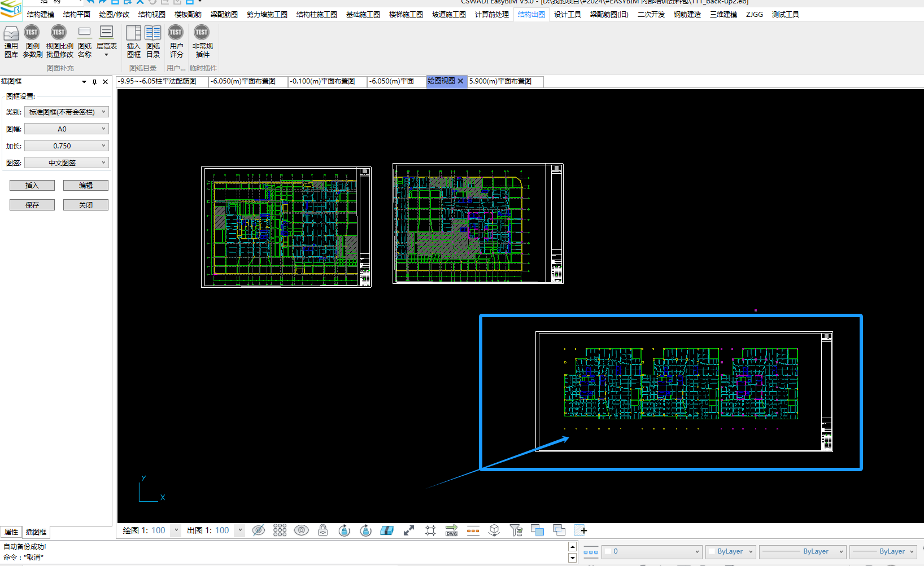Click the diagonal expand arrows icon

point(409,530)
